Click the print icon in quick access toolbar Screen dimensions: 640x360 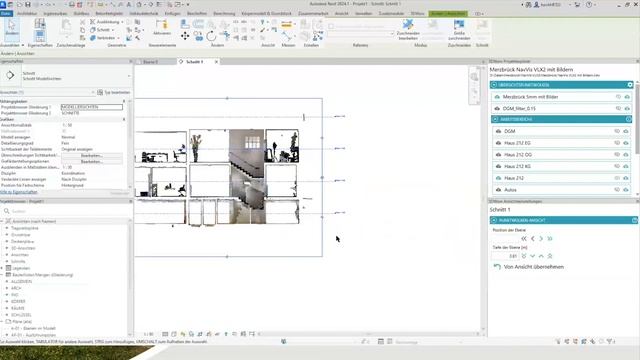pyautogui.click(x=72, y=4)
